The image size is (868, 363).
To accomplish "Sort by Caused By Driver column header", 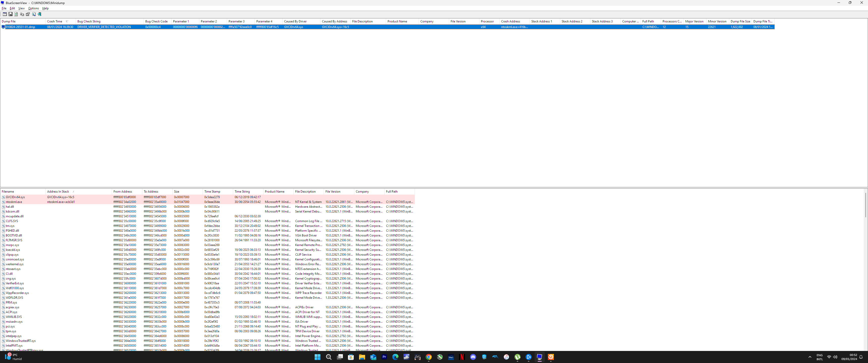I will pyautogui.click(x=301, y=21).
